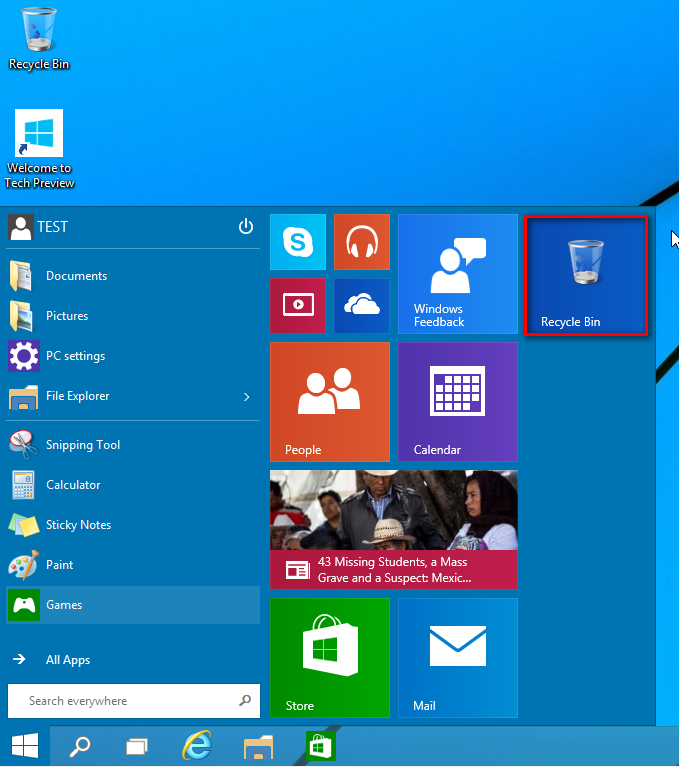Screen dimensions: 679x767
Task: Open the Windows Feedback tile
Action: coord(458,274)
